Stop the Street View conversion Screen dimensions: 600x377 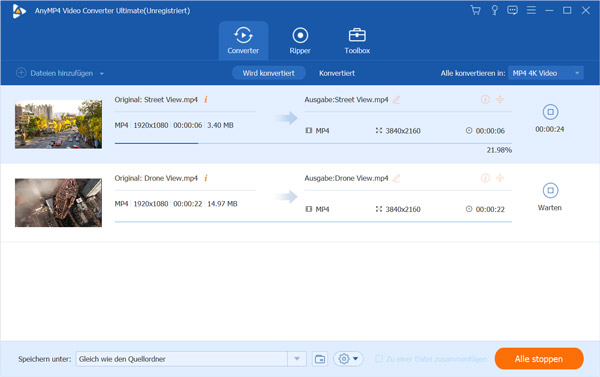click(550, 112)
